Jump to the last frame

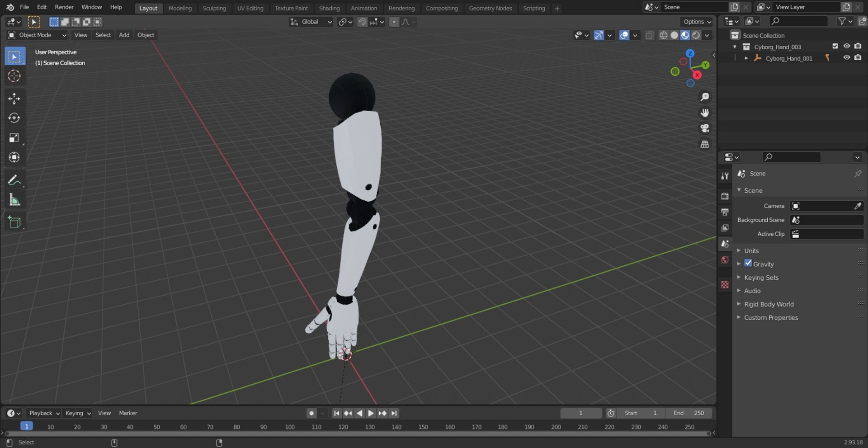pos(394,413)
